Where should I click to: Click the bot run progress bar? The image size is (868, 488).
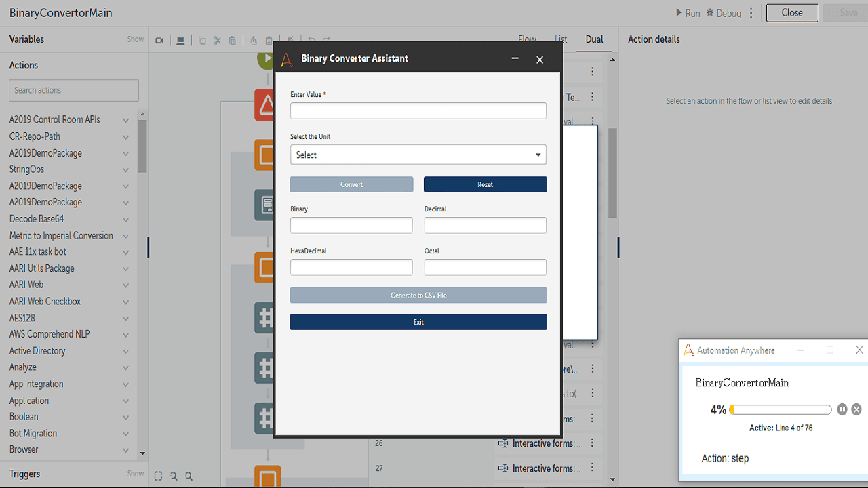point(781,409)
